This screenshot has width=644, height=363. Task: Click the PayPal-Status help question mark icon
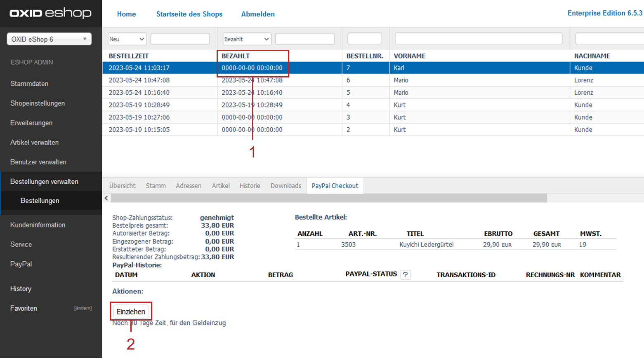point(406,275)
